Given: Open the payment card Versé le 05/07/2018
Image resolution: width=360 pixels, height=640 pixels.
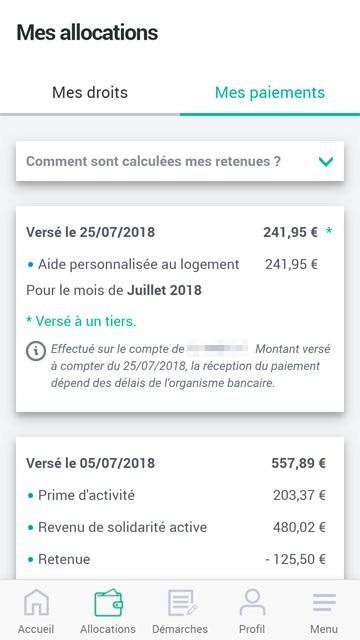Looking at the screenshot, I should pyautogui.click(x=180, y=509).
